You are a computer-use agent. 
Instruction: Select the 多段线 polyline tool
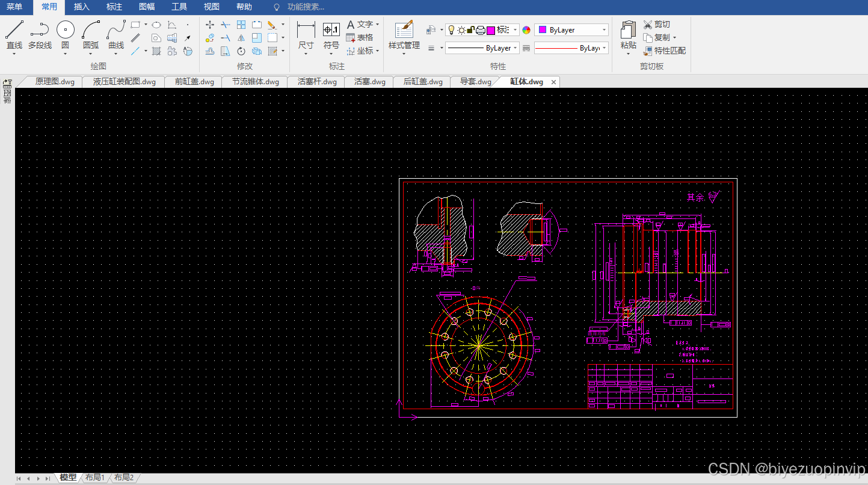pos(40,36)
